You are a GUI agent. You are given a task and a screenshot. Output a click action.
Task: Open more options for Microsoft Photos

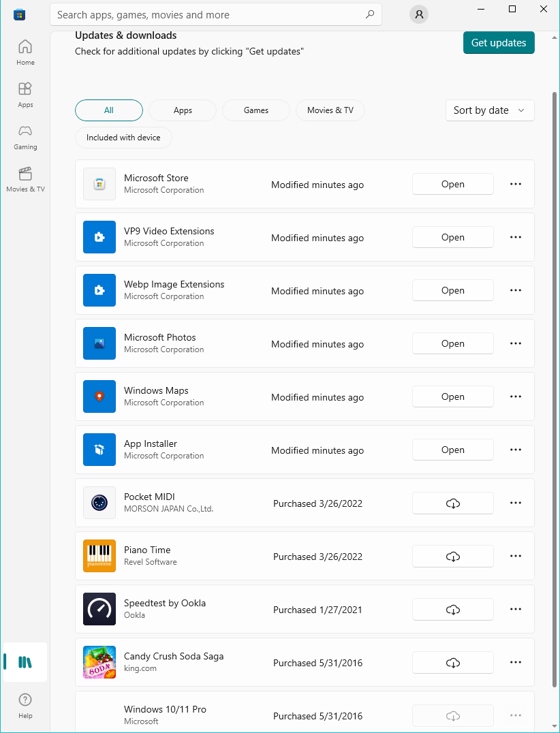[515, 344]
